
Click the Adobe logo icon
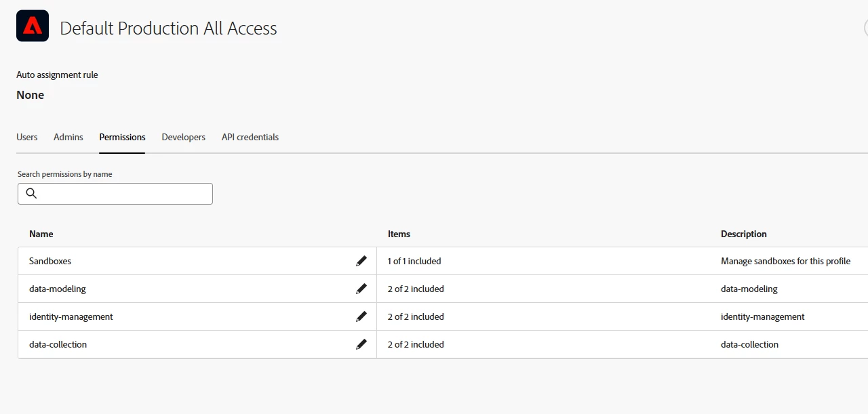tap(33, 26)
